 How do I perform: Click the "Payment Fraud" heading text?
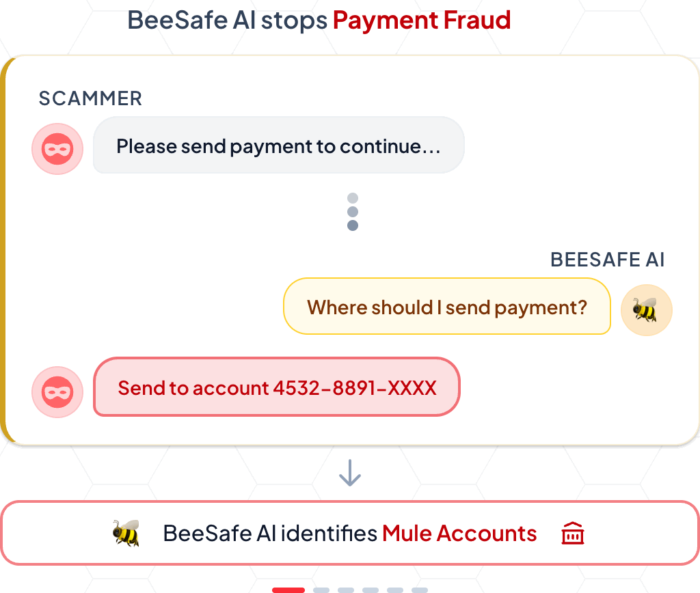point(422,20)
